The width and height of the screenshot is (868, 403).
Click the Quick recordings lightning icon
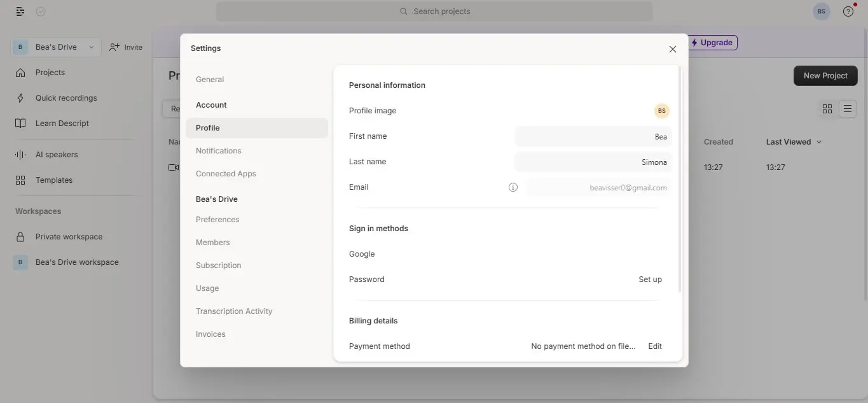click(x=20, y=98)
